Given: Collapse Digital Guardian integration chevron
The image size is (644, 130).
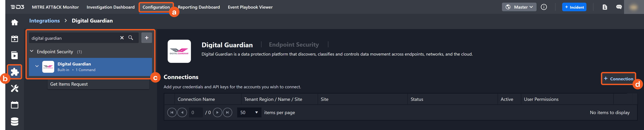Looking at the screenshot, I should 37,66.
